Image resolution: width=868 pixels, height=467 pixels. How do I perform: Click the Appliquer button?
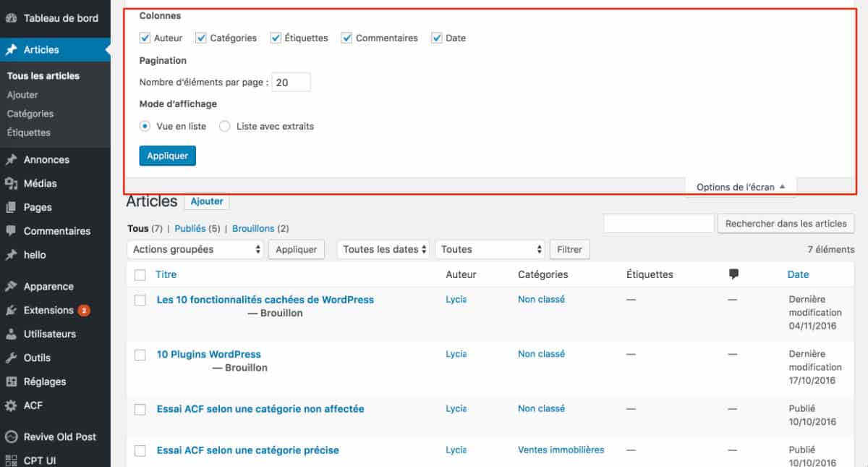click(x=167, y=155)
